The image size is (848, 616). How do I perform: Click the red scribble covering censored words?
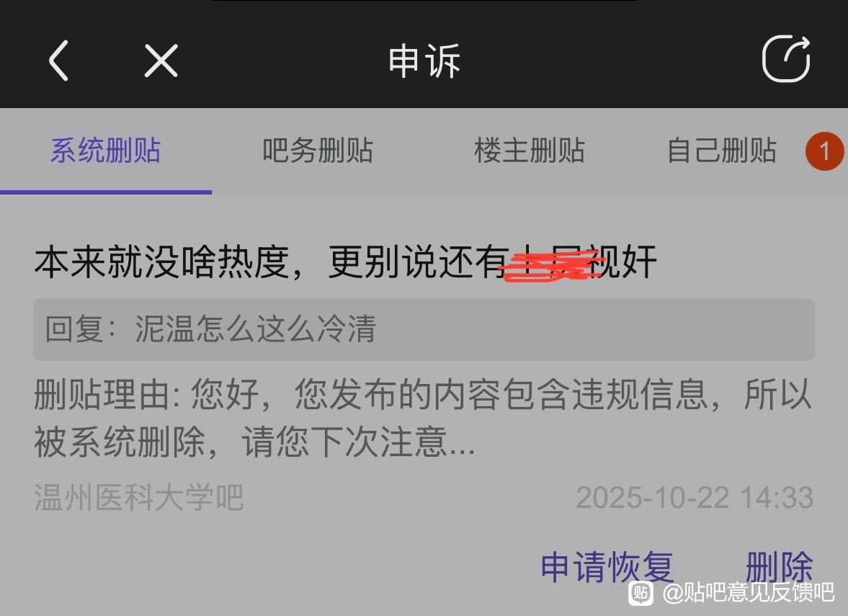tap(550, 265)
